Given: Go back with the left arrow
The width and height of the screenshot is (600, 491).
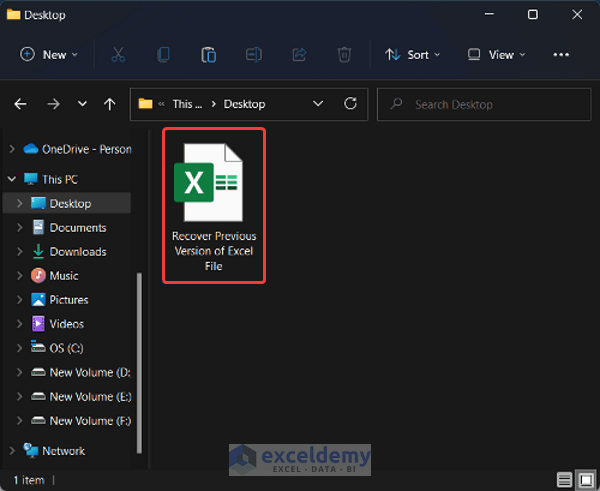Looking at the screenshot, I should point(20,104).
